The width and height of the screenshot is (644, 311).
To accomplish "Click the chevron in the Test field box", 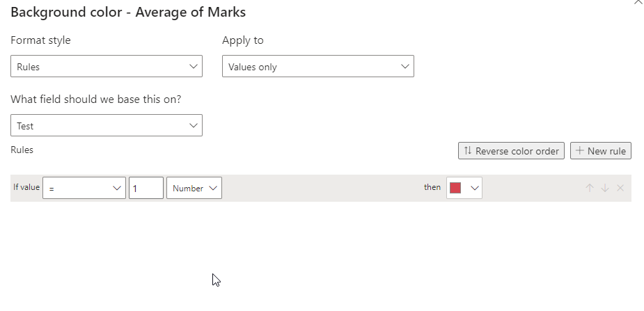I will [194, 125].
